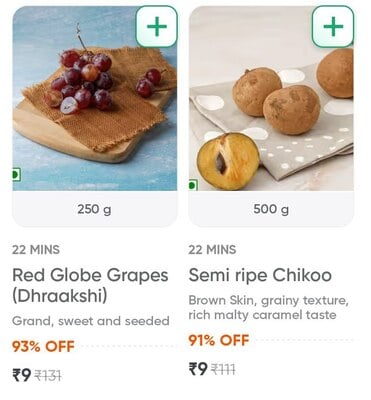Tap the struck-through ₹131 original price
This screenshot has height=400, width=371.
(48, 376)
